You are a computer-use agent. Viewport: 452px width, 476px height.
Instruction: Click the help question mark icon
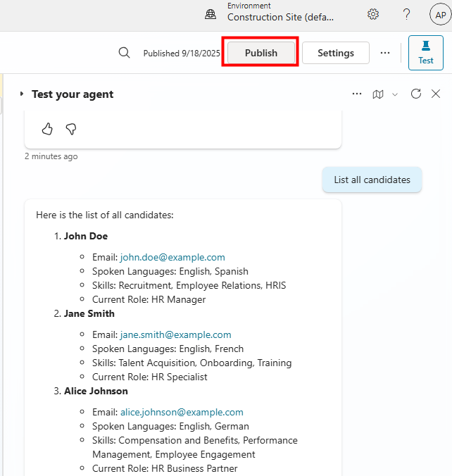tap(406, 14)
